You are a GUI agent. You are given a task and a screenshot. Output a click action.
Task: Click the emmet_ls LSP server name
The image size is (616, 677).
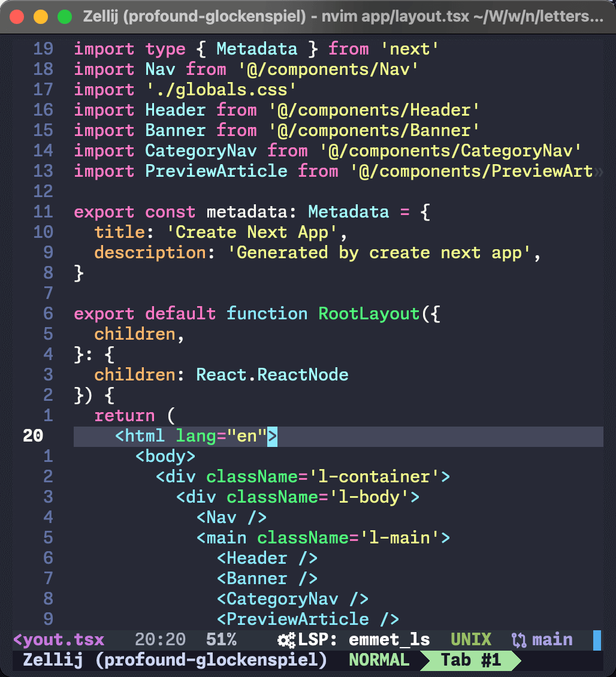(x=389, y=640)
